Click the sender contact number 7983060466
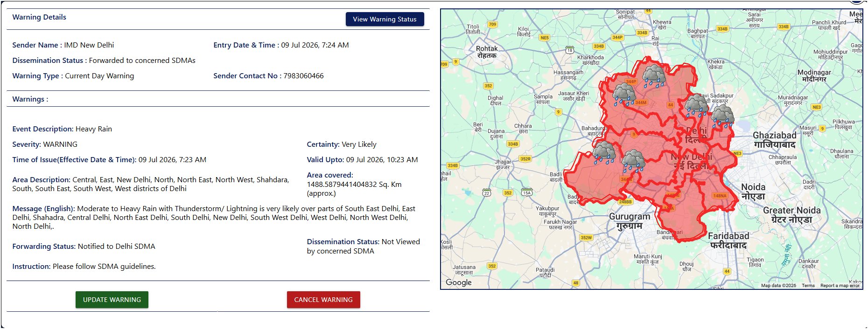 tap(303, 76)
